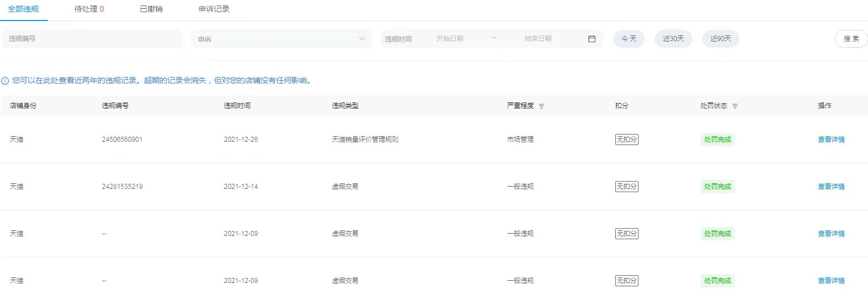Click 处罚完成 status for the 2021-12-26 record
Image resolution: width=868 pixels, height=299 pixels.
[x=717, y=140]
